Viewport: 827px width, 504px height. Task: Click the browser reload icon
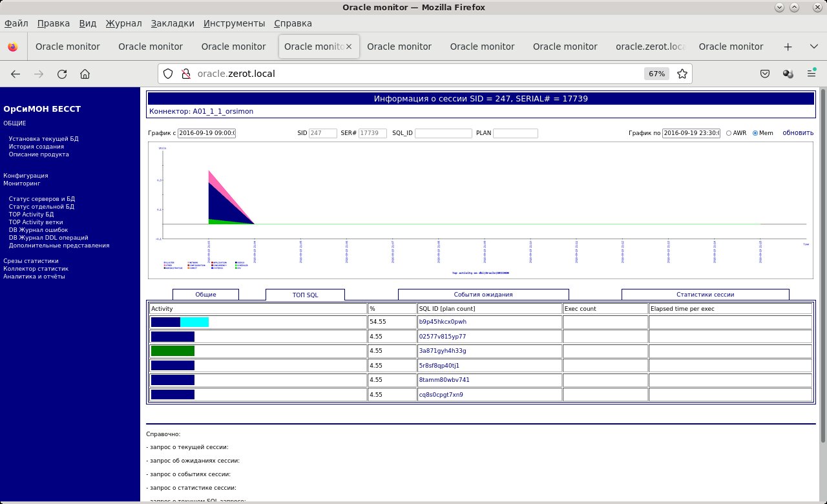point(62,74)
